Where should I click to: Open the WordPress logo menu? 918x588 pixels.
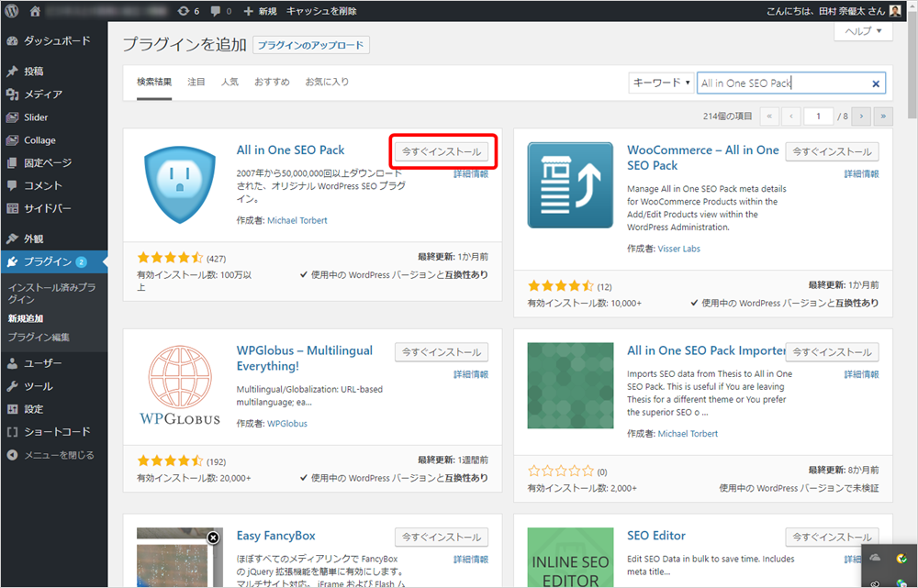click(12, 10)
